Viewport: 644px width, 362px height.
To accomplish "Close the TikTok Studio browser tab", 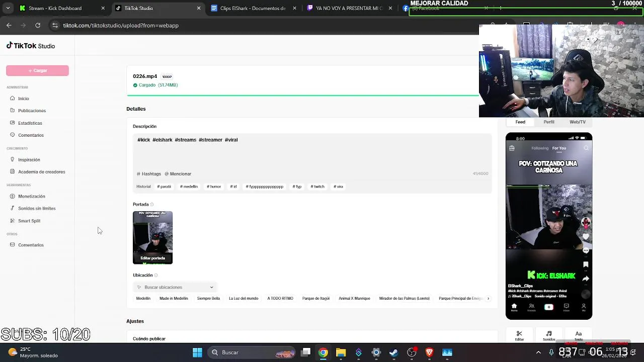I will [x=199, y=8].
